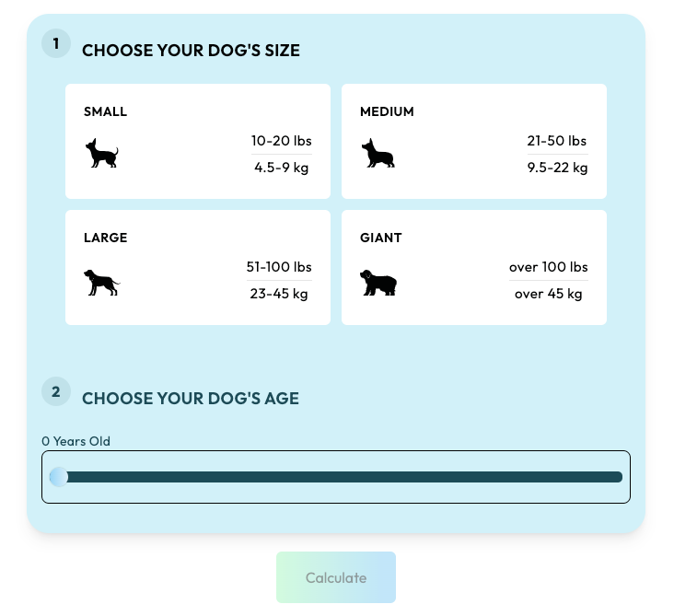Click the 21-50 lbs weight label
674x616 pixels.
click(557, 141)
